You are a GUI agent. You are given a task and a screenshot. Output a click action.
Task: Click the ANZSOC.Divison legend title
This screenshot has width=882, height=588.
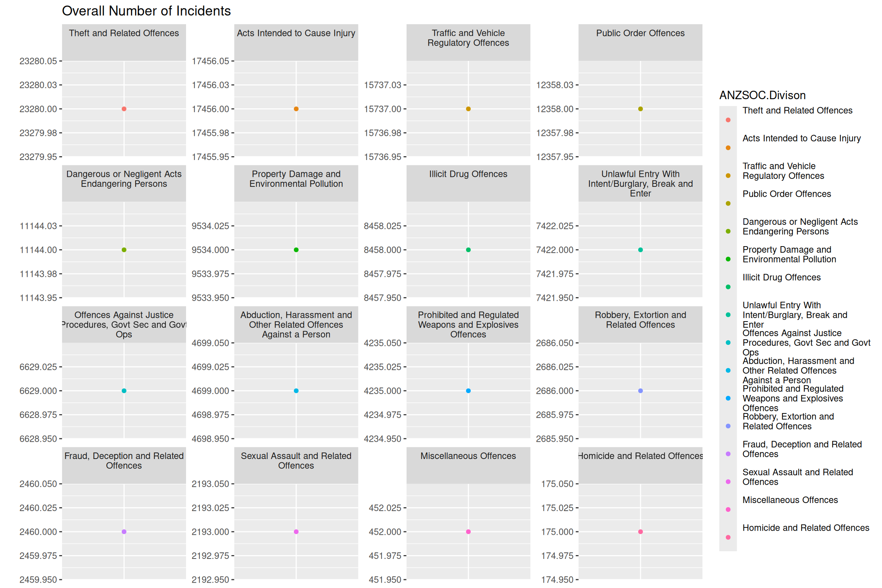(x=762, y=95)
